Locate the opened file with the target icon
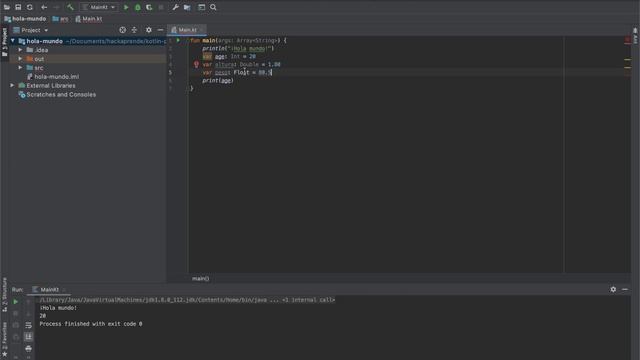Image resolution: width=640 pixels, height=360 pixels. coord(122,30)
